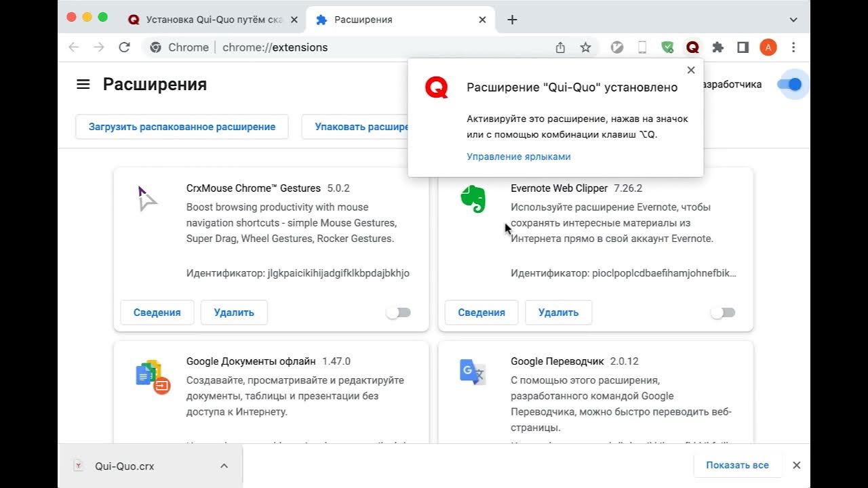Viewport: 868px width, 488px height.
Task: Toggle the side panel icon
Action: coord(743,47)
